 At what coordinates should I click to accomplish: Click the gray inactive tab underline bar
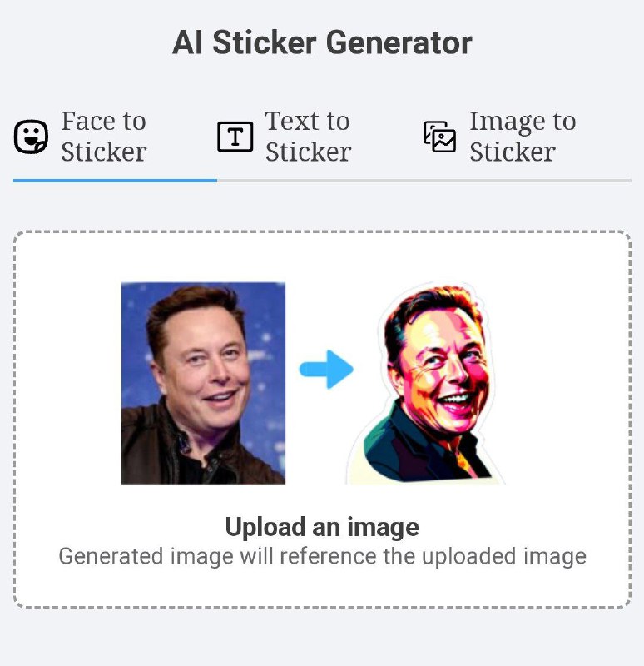tap(424, 181)
